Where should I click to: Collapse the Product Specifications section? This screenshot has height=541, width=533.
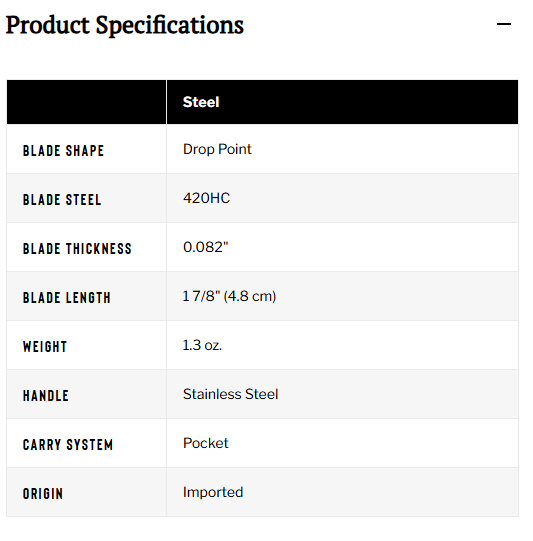[503, 24]
